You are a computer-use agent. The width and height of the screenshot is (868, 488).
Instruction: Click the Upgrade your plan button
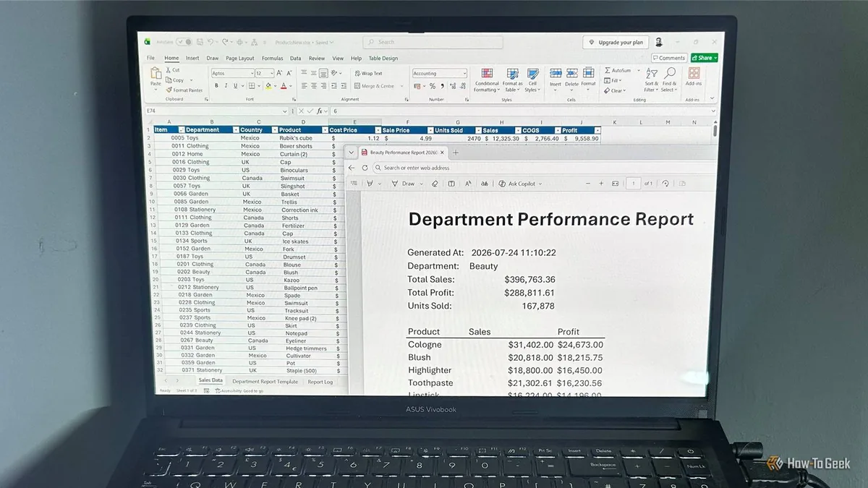pyautogui.click(x=616, y=43)
